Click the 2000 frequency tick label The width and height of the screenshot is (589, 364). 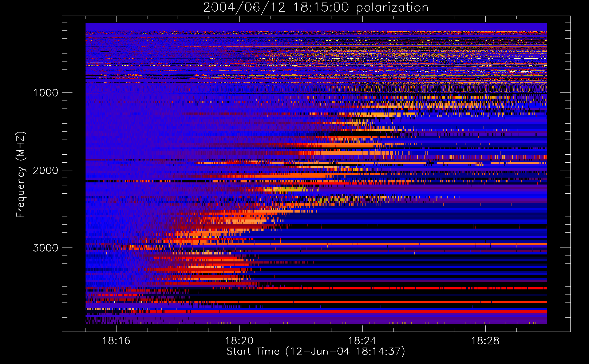click(x=46, y=170)
